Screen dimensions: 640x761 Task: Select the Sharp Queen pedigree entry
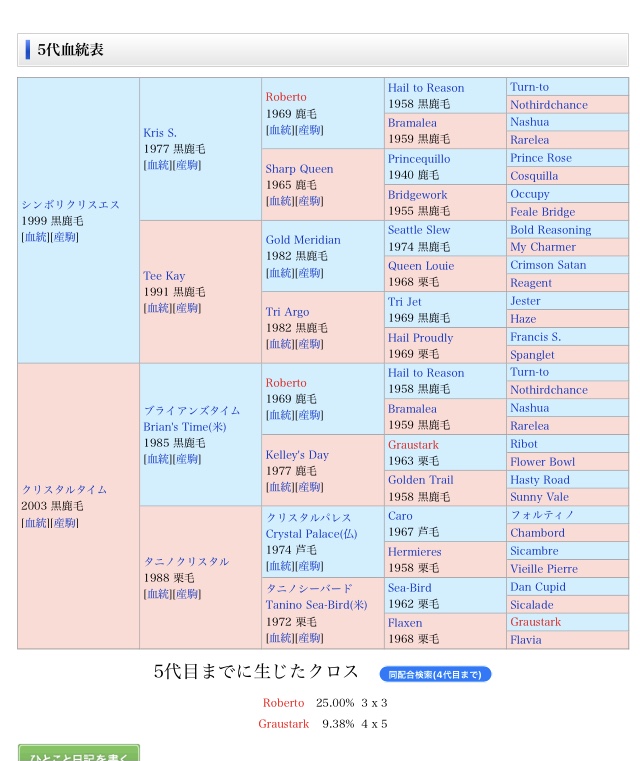[299, 168]
